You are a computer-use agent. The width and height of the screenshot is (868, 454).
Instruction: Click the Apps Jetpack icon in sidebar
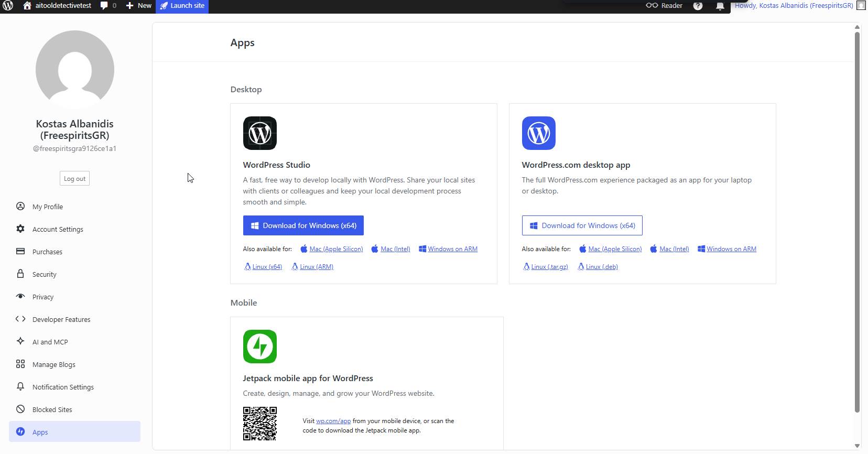click(20, 431)
